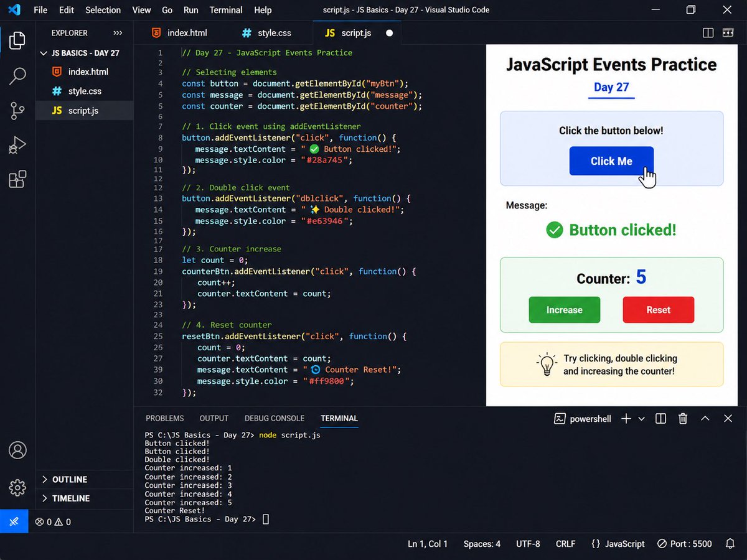Click the unsaved dot on script.js tab
Viewport: 747px width, 560px height.
(x=390, y=33)
